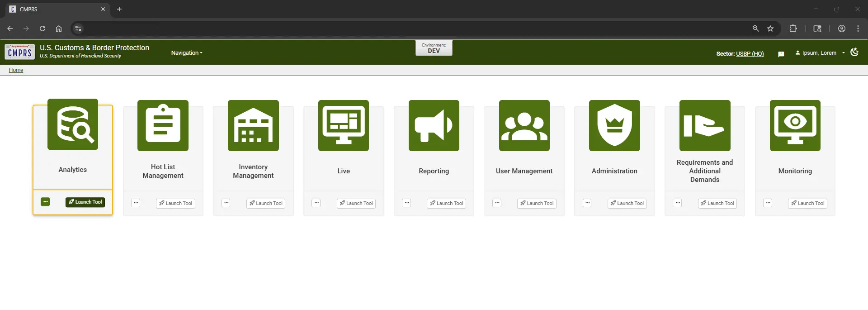The width and height of the screenshot is (868, 310).
Task: Click the Inventory Management warehouse icon
Action: (253, 125)
